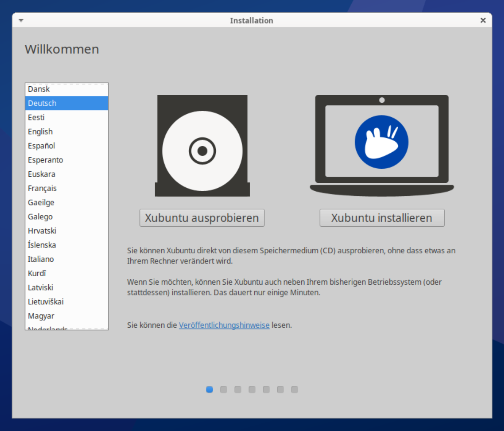Pick Hrvatski from the language list

click(42, 231)
